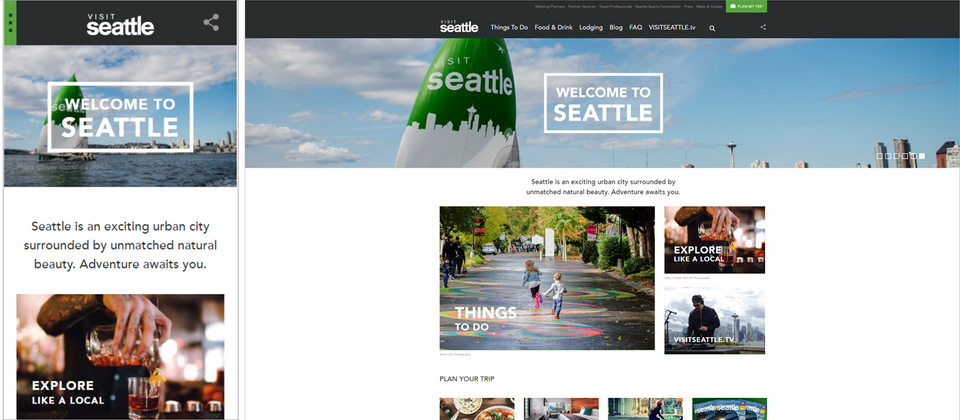Select the fifth hero carousel indicator square

[913, 156]
